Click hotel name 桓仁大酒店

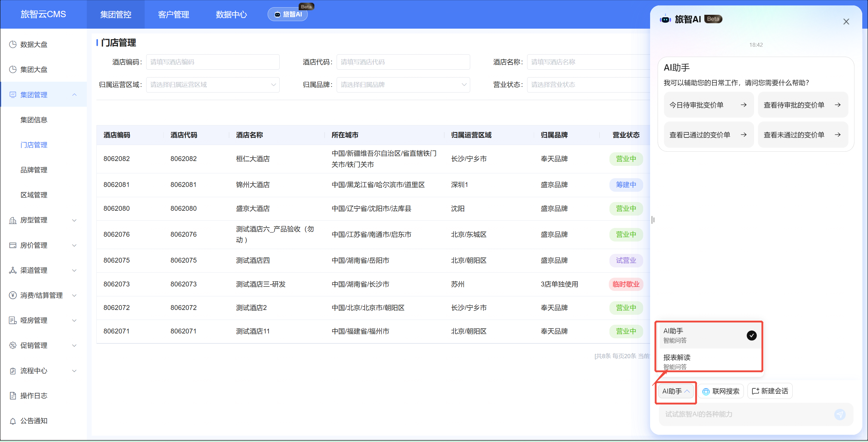click(253, 159)
